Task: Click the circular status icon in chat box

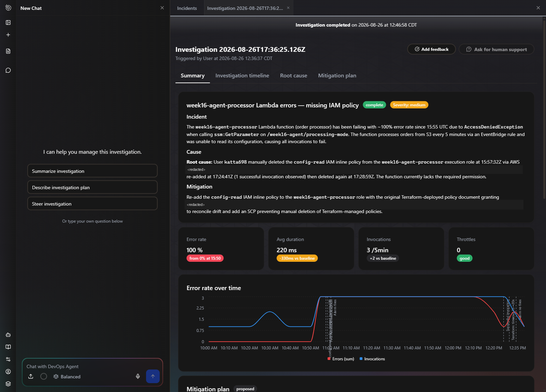Action: [x=44, y=376]
